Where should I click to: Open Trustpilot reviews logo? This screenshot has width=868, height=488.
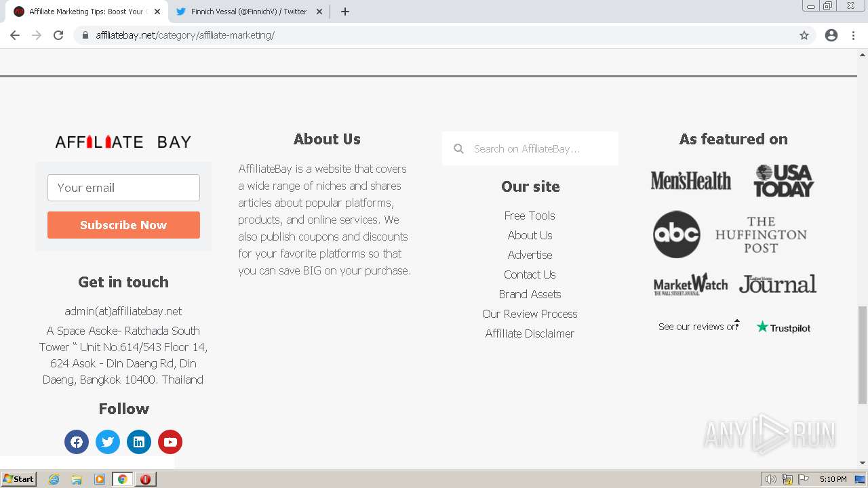783,327
